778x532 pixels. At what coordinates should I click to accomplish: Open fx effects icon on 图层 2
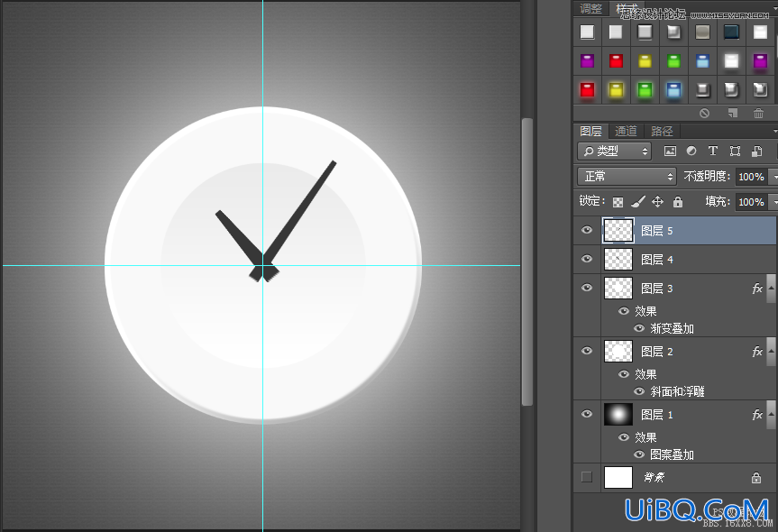click(757, 352)
